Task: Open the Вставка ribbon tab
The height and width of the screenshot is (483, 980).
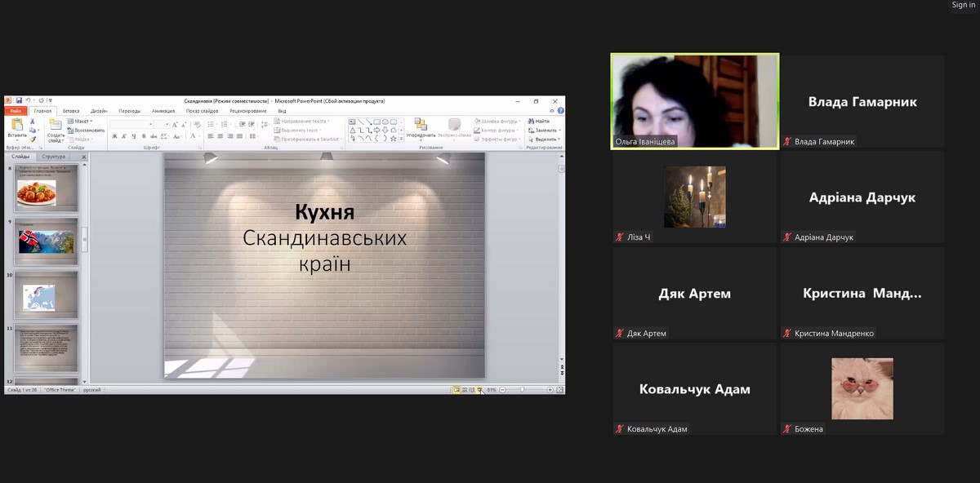Action: 71,111
